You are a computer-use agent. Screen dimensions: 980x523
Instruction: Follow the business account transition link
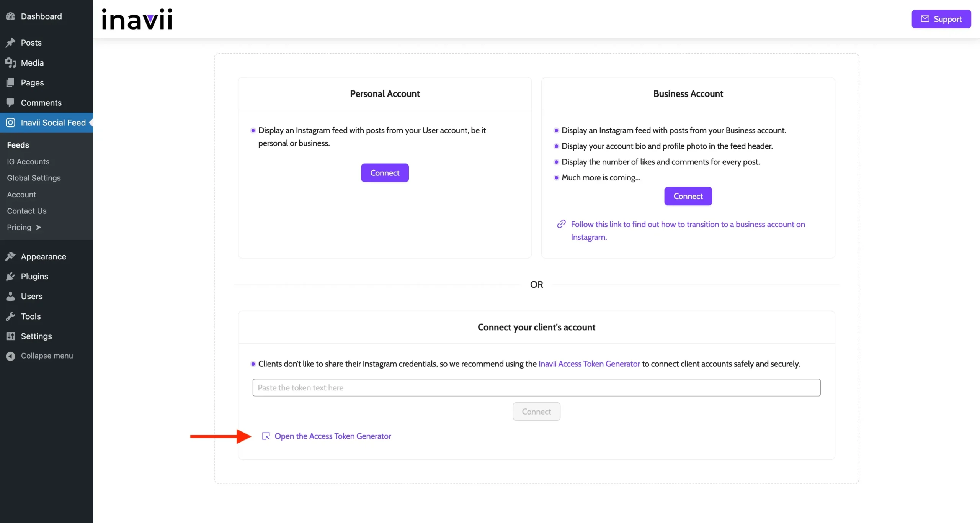[x=688, y=225]
